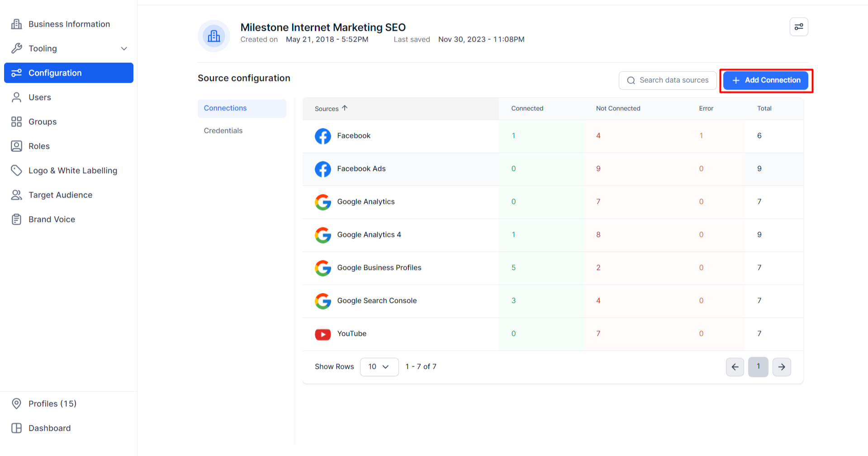Screen dimensions: 868x456
Task: Open Logo & White Labelling settings
Action: pos(69,170)
